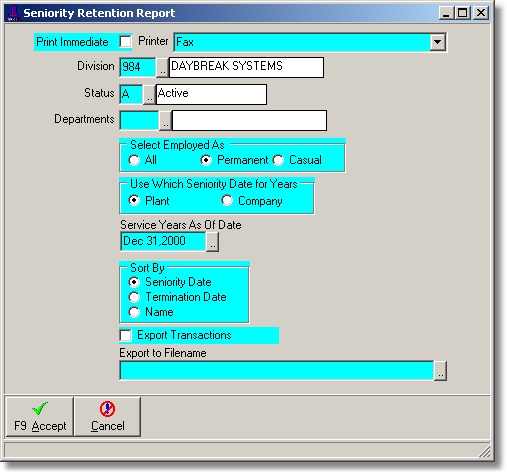The image size is (507, 474).
Task: Click the Departments code input field
Action: [x=139, y=120]
